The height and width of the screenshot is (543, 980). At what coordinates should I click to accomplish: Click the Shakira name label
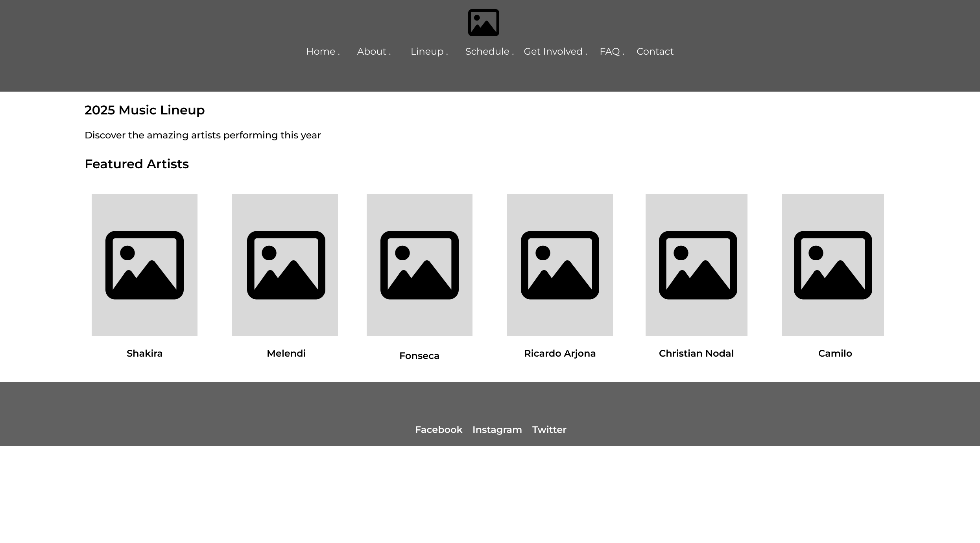(144, 353)
